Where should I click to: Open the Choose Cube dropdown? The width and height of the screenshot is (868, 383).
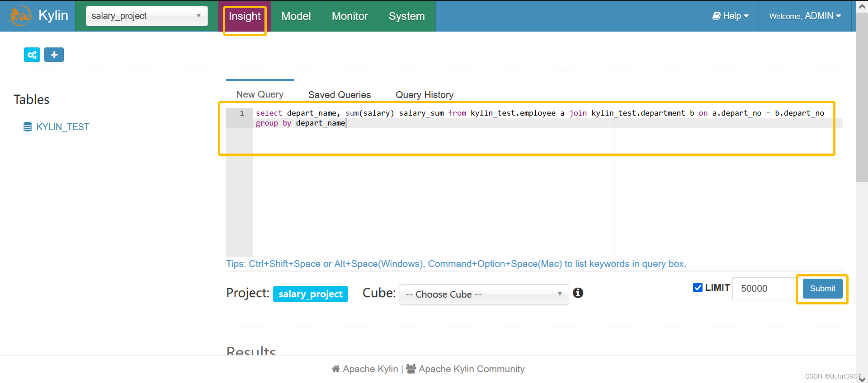(484, 294)
